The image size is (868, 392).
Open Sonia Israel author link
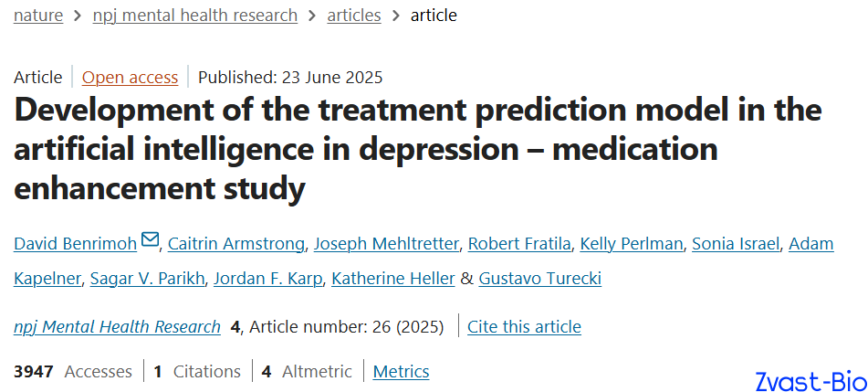tap(735, 243)
